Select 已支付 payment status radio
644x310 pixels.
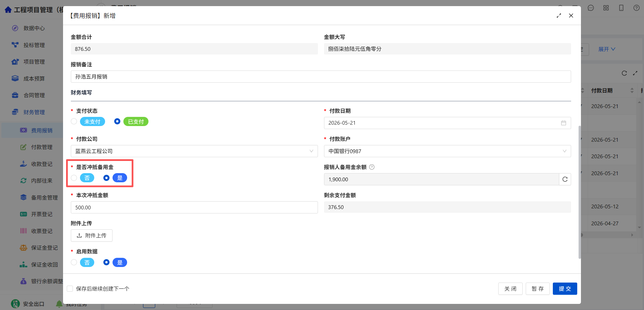[117, 121]
